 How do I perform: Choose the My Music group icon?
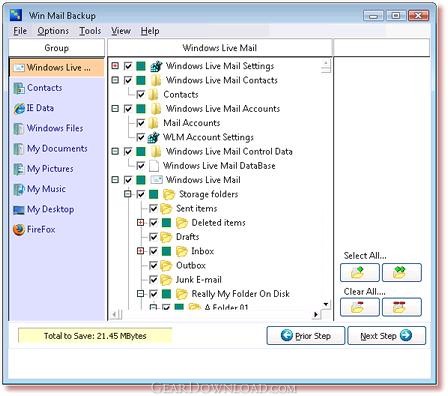[19, 189]
